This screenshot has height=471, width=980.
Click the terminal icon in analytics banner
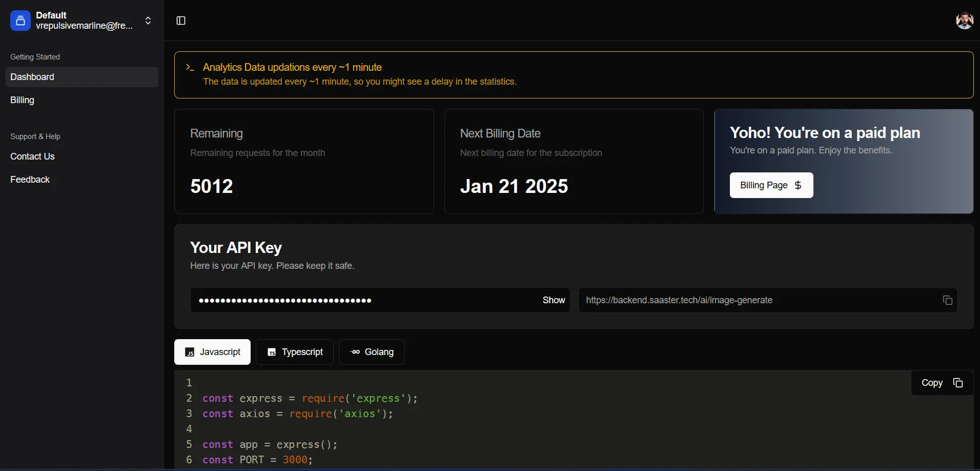pos(190,67)
